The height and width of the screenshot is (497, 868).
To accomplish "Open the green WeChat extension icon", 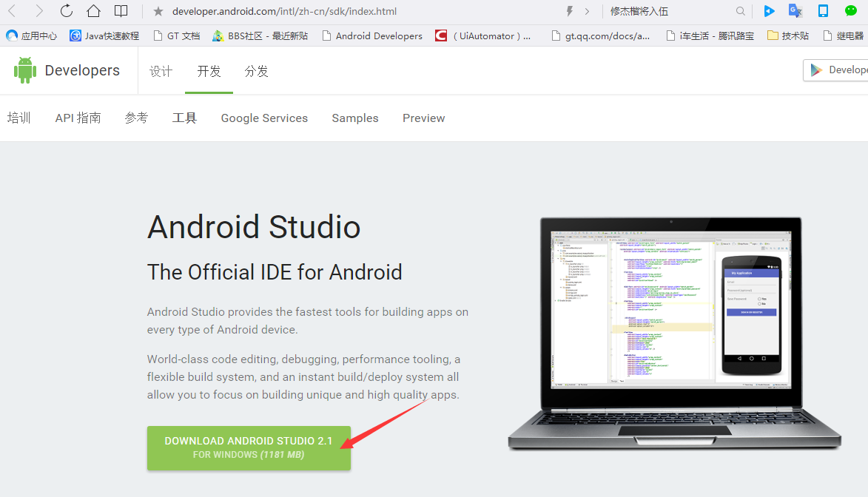I will [x=851, y=10].
